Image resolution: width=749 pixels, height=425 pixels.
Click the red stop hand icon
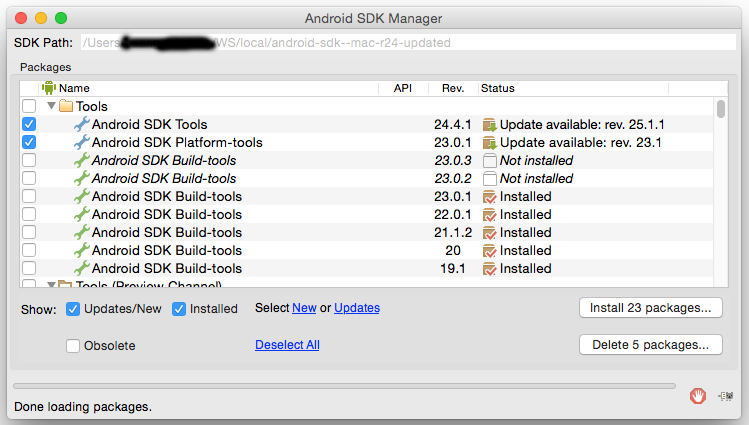tap(698, 396)
